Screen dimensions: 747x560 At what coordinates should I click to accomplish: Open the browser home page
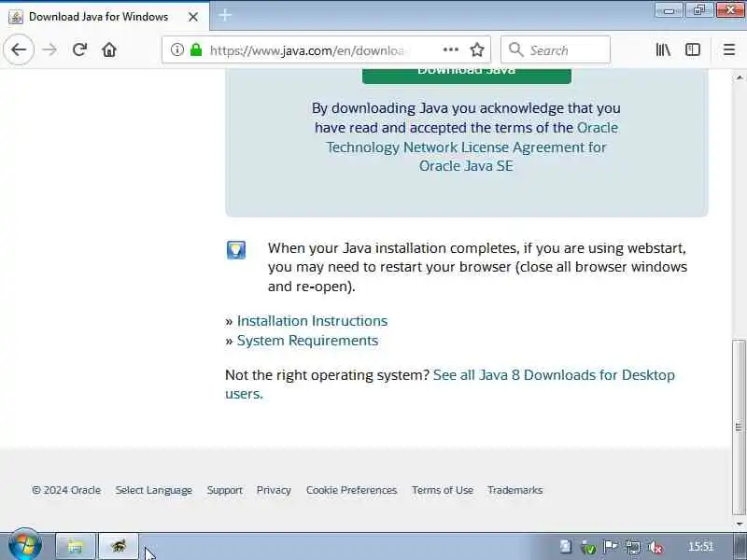[x=109, y=49]
